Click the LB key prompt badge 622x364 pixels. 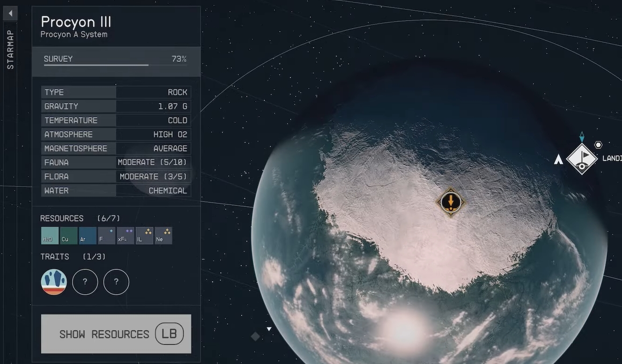[x=169, y=334]
